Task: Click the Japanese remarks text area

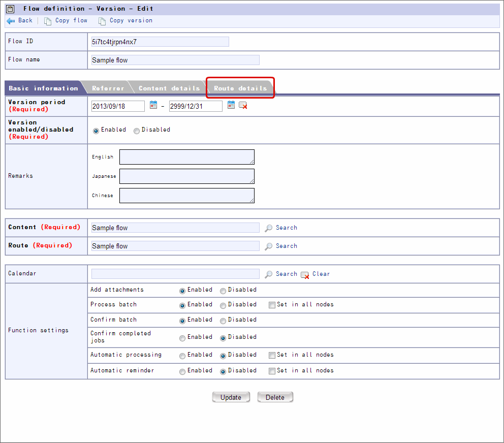Action: point(187,176)
